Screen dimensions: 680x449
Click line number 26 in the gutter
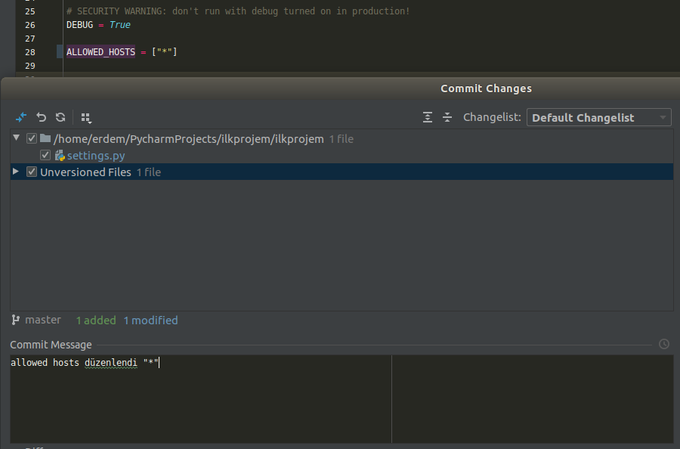[30, 25]
